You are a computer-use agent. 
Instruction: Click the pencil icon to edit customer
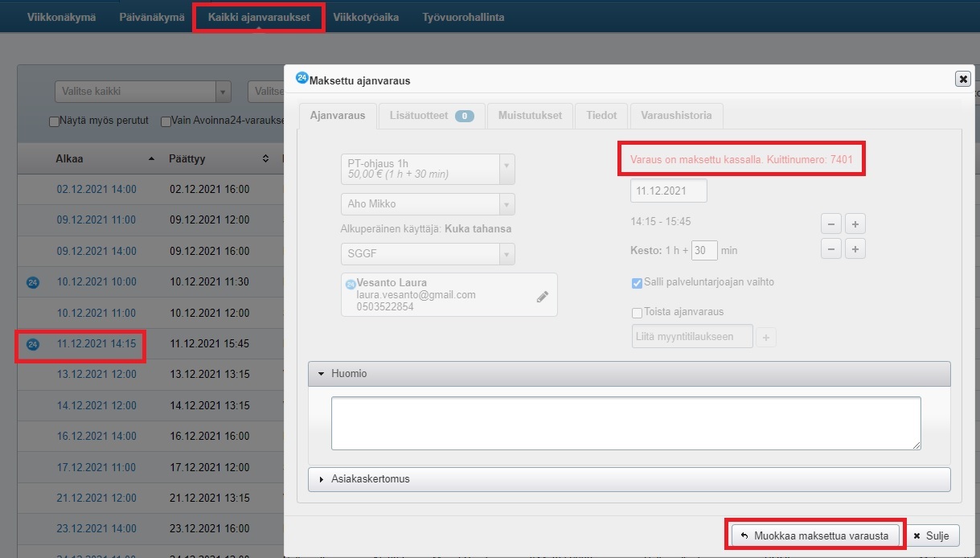[x=543, y=297]
